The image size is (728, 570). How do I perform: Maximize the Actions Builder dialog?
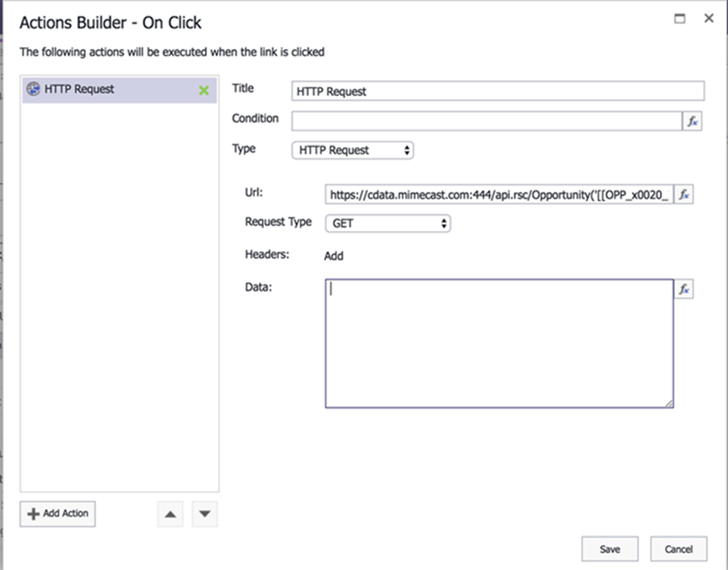pyautogui.click(x=680, y=19)
